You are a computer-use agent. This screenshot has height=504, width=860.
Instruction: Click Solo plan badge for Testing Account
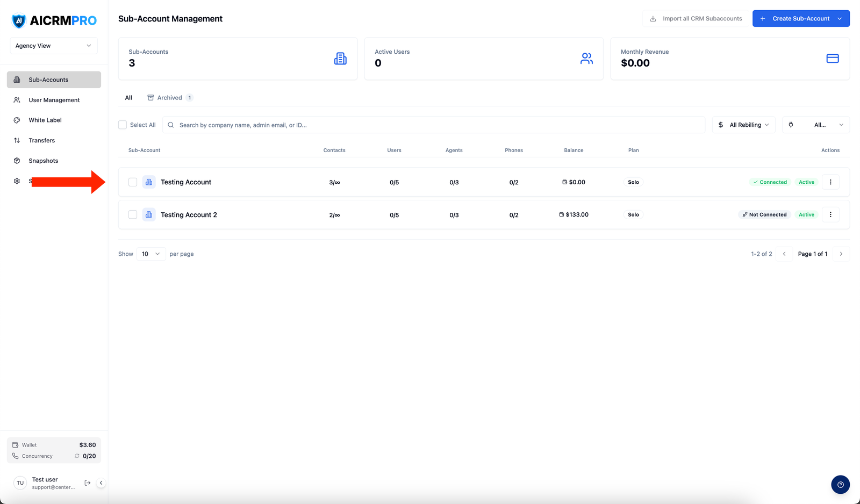[x=634, y=182]
